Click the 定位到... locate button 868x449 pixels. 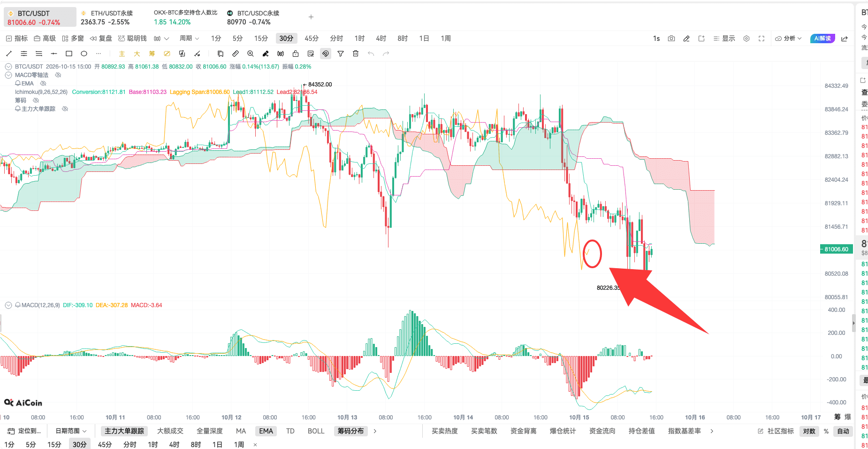24,431
